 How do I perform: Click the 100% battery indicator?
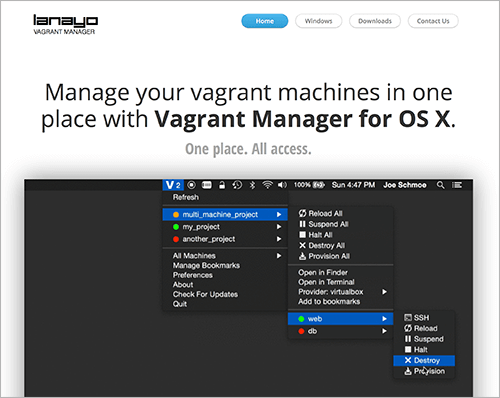point(309,185)
